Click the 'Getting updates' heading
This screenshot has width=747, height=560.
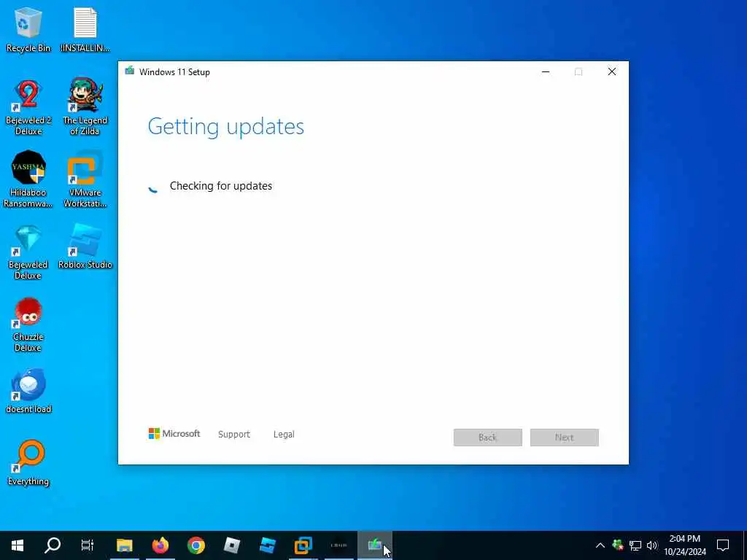click(226, 127)
